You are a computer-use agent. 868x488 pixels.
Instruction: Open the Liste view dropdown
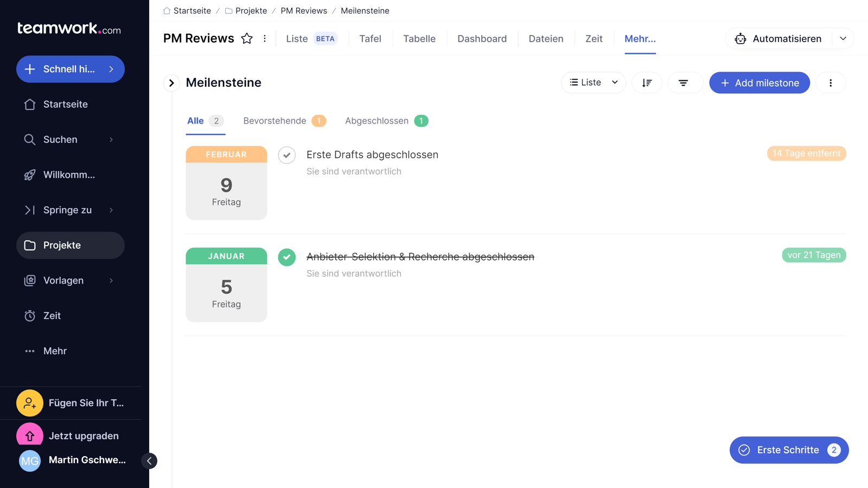click(593, 82)
